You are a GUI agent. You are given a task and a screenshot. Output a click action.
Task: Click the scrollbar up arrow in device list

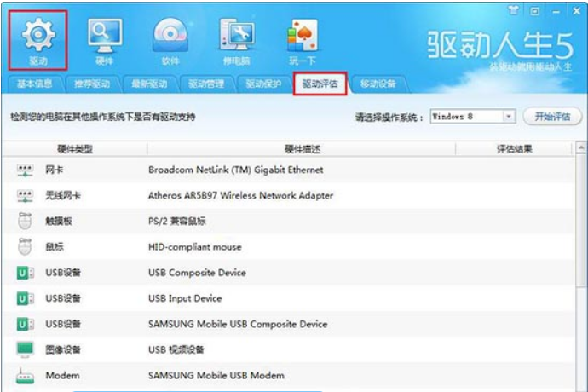[581, 148]
